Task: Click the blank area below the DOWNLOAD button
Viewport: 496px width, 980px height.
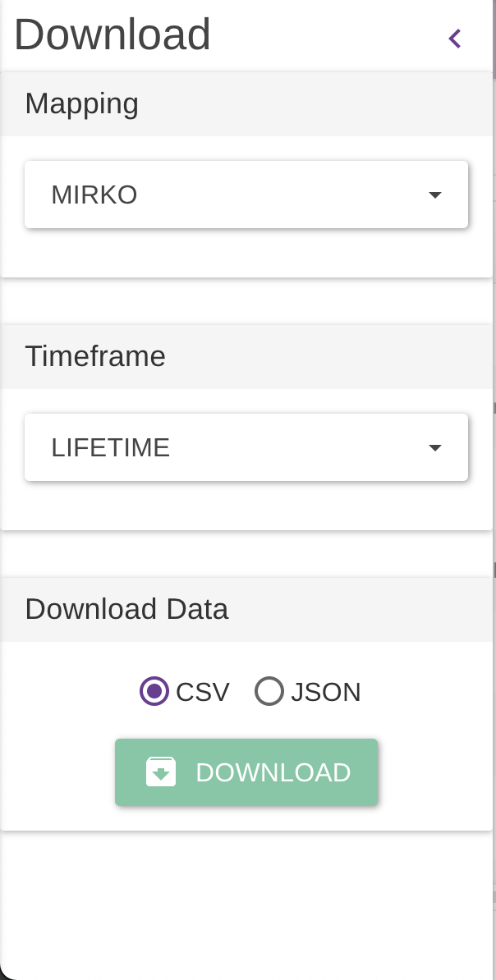Action: coord(246,903)
